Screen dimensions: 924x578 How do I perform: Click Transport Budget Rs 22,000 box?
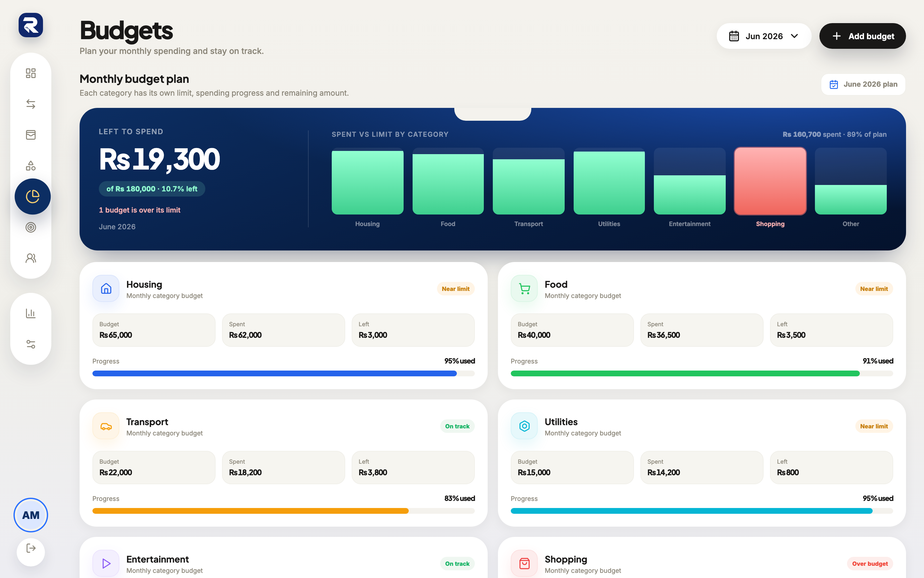click(154, 468)
